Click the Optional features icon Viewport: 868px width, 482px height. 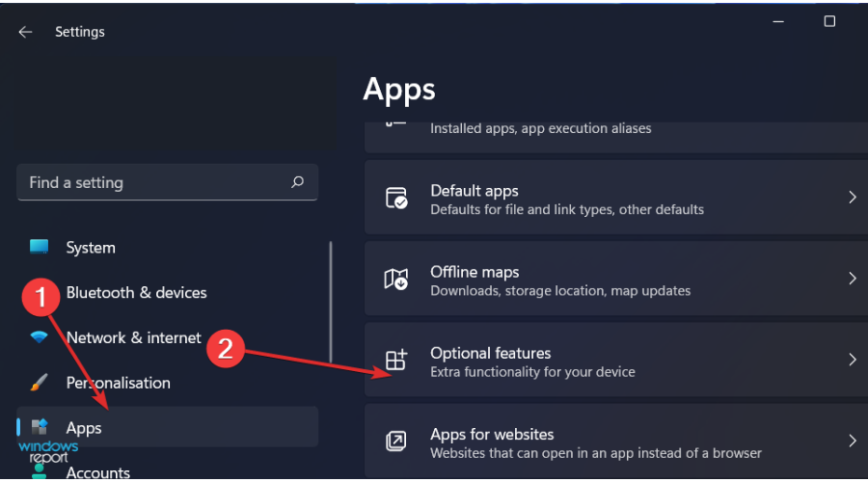395,361
